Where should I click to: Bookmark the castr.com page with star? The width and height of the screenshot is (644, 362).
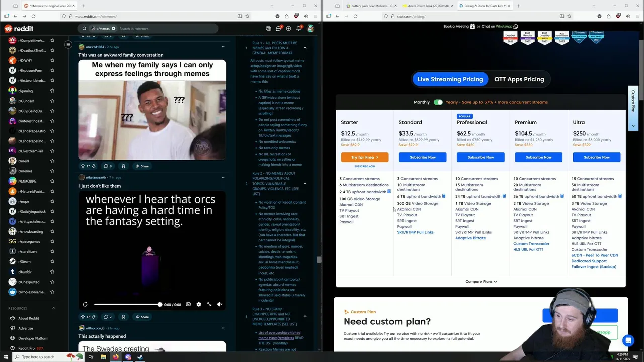(569, 16)
